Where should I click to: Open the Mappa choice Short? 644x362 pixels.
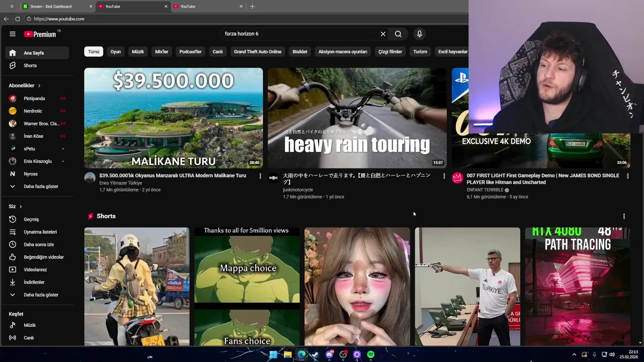(247, 287)
